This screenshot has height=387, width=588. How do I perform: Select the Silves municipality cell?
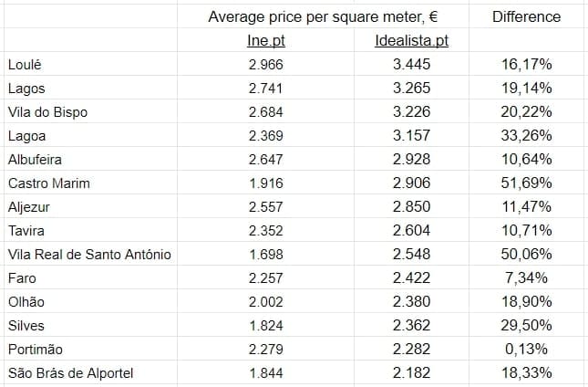pos(26,326)
